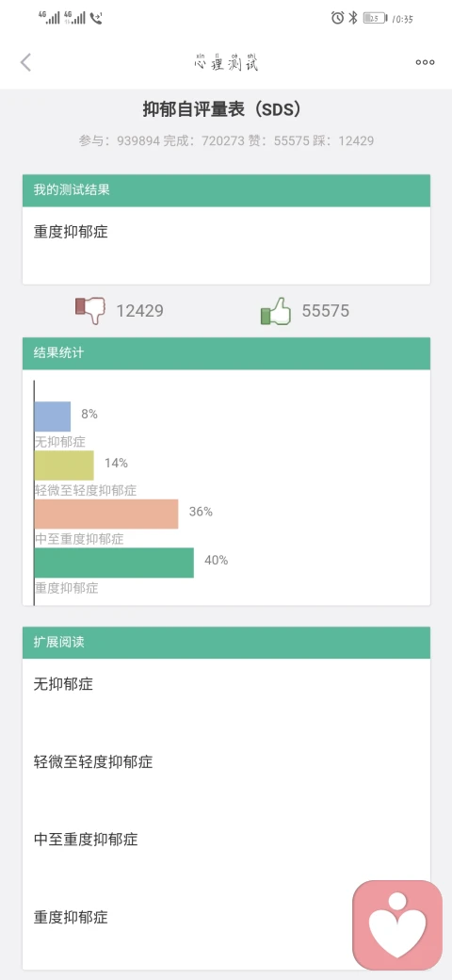Tap the Bluetooth status bar icon
This screenshot has width=452, height=980.
tap(353, 18)
